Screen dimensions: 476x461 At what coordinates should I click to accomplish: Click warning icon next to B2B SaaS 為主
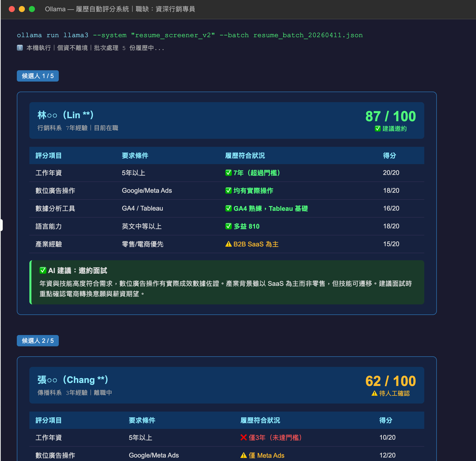[228, 244]
